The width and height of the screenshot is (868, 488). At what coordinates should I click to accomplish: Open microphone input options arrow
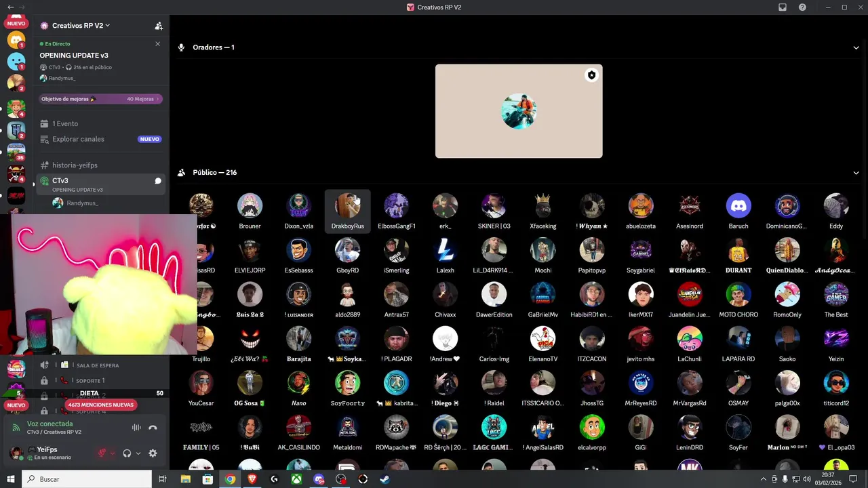[112, 453]
